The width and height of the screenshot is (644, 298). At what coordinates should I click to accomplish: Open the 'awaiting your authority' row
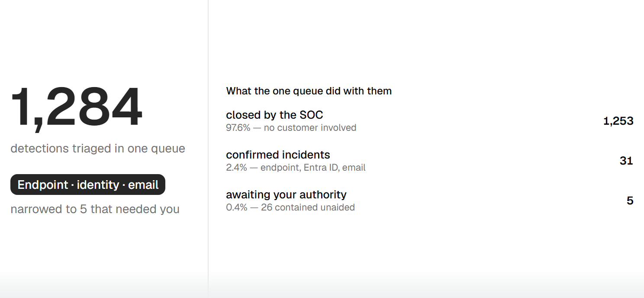[x=430, y=201]
